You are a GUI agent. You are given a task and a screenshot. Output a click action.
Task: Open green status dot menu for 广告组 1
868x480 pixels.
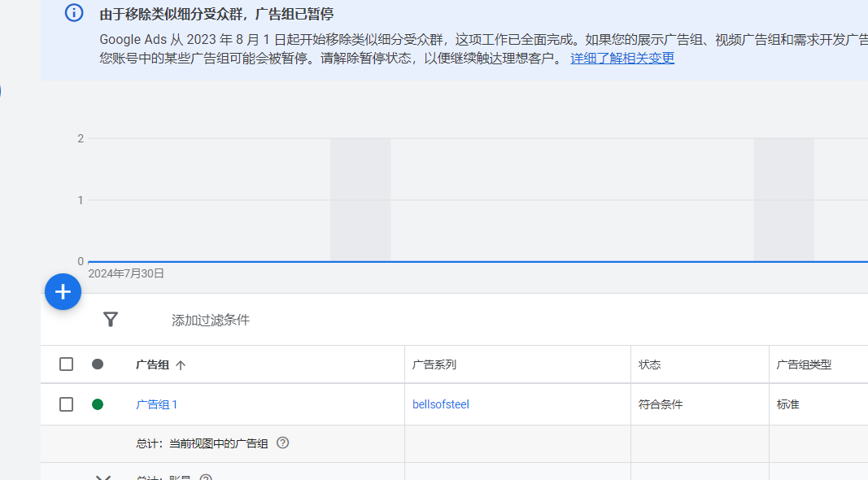tap(98, 404)
